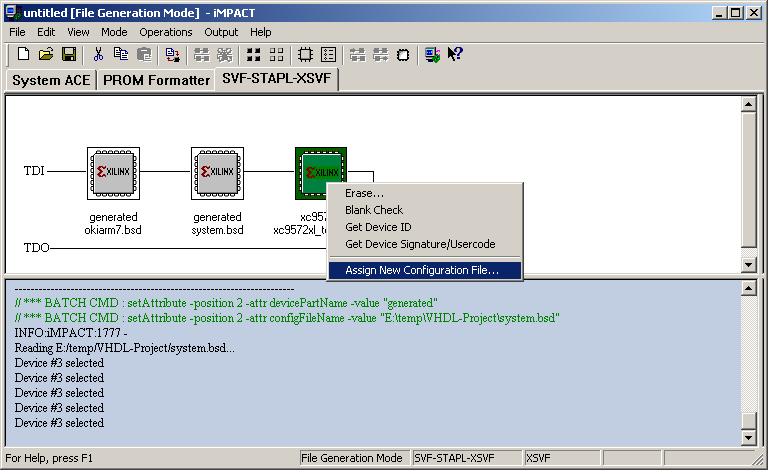This screenshot has height=470, width=768.
Task: Click the INFO:iMPACT:1777 log line
Action: tap(71, 333)
